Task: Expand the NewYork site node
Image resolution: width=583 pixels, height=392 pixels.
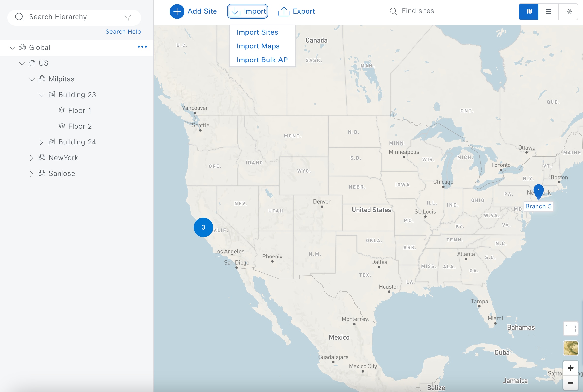Action: (x=31, y=157)
